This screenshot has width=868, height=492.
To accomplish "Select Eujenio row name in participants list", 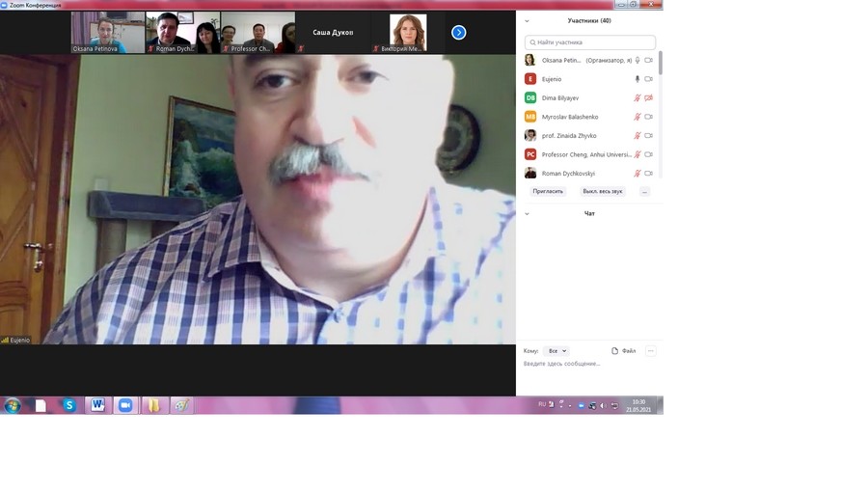I will click(552, 79).
